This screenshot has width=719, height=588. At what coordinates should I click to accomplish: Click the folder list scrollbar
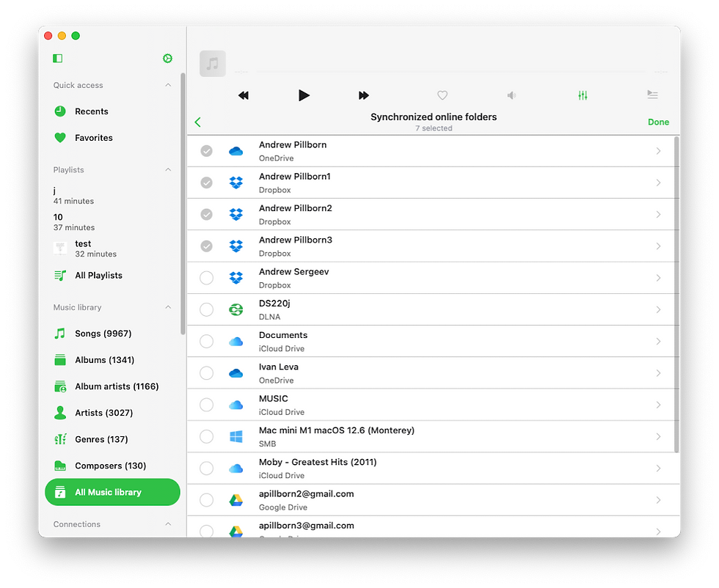[676, 294]
